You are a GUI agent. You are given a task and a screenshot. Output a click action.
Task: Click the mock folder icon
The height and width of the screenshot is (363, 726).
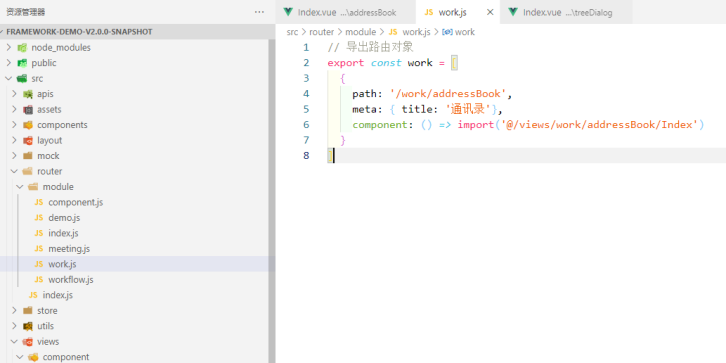(x=28, y=156)
